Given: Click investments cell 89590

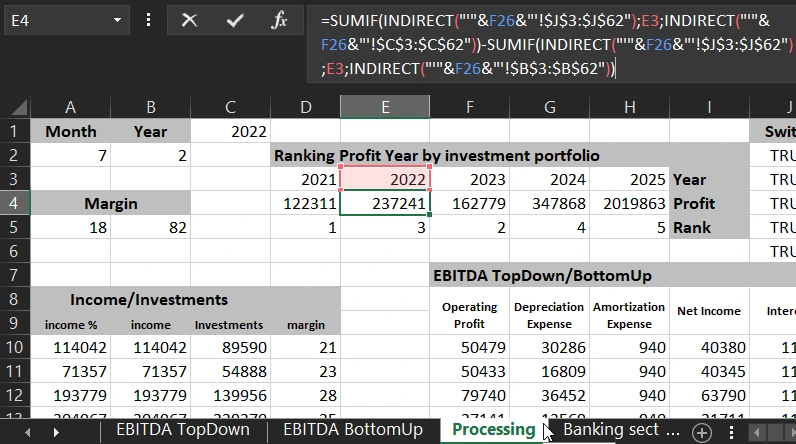Looking at the screenshot, I should pyautogui.click(x=230, y=348).
